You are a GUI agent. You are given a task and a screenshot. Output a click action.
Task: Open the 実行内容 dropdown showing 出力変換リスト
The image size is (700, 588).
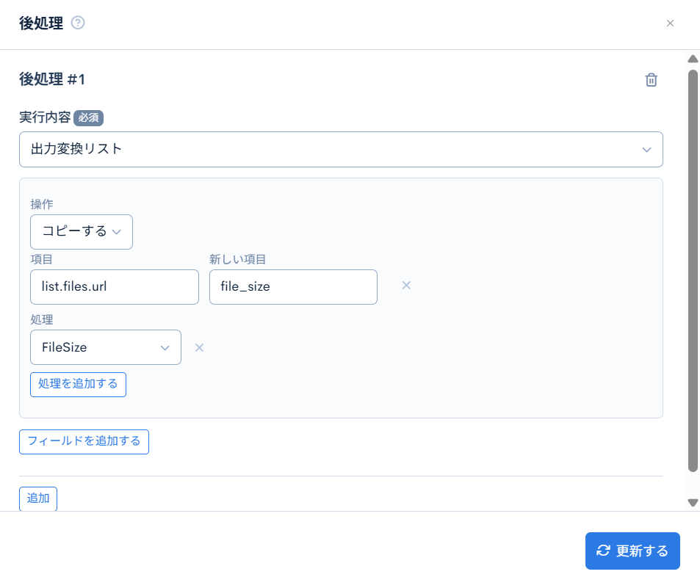[x=341, y=149]
